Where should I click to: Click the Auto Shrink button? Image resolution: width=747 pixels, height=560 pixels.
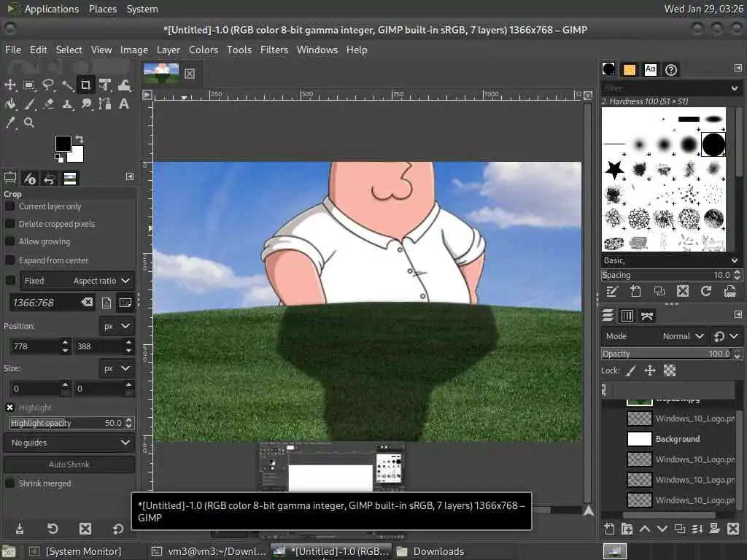point(69,464)
